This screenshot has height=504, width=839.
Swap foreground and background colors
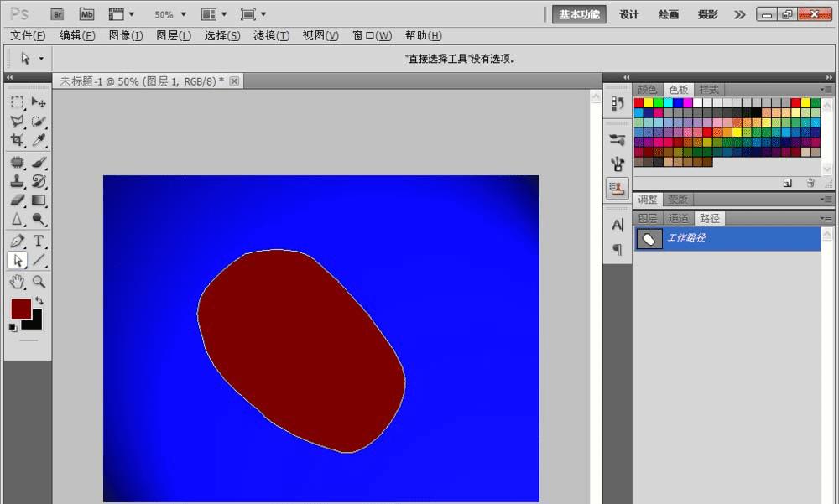click(x=39, y=301)
